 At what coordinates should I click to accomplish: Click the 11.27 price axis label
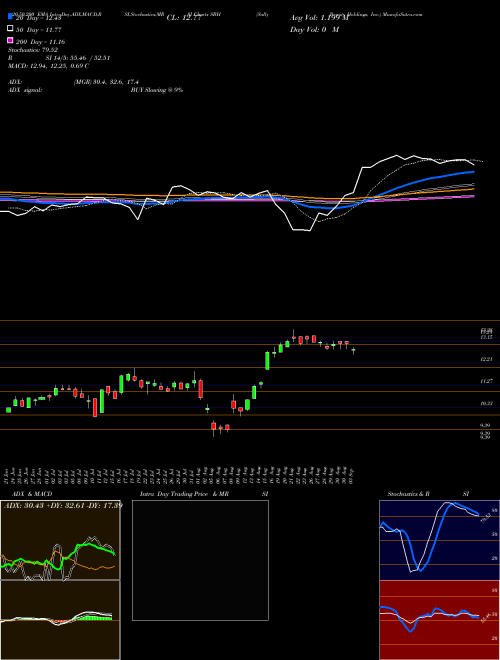pos(486,381)
